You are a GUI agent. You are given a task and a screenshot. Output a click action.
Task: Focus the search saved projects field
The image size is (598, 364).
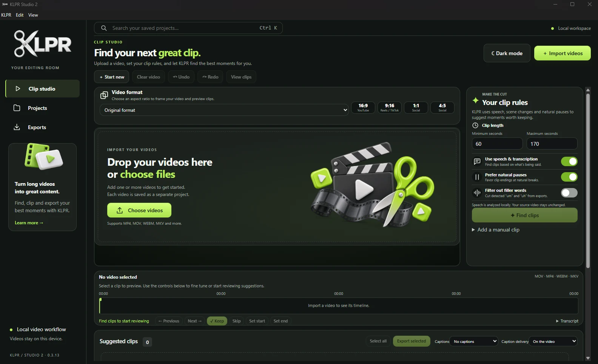(x=188, y=28)
